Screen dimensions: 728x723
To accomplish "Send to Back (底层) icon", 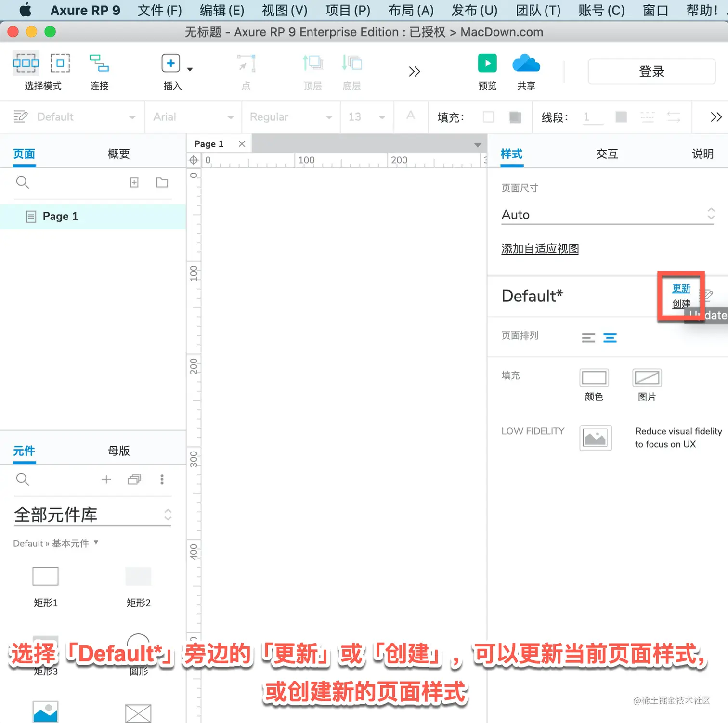I will coord(351,63).
